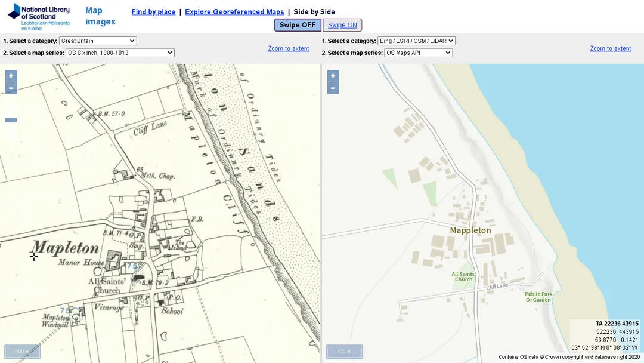Zoom out on the historic Six Inch map
The height and width of the screenshot is (363, 644).
click(10, 88)
